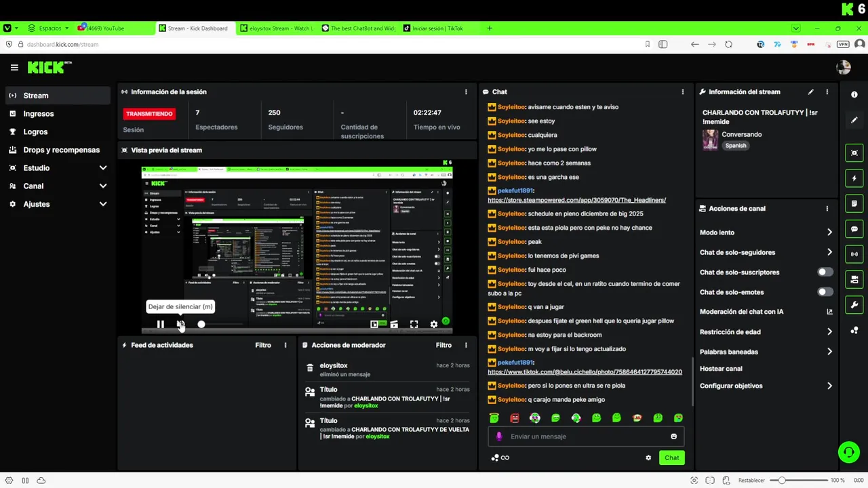Screen dimensions: 868x488
Task: Click Hostear canal
Action: click(x=721, y=369)
